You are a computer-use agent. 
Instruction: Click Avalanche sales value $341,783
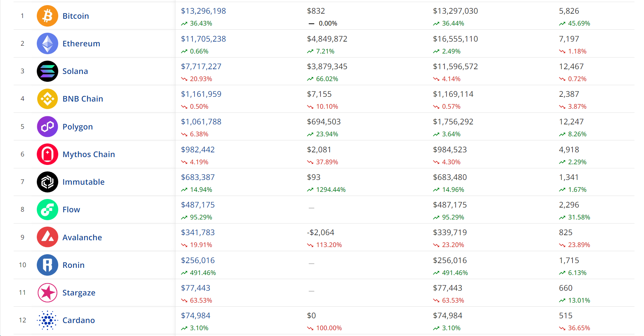tap(198, 232)
